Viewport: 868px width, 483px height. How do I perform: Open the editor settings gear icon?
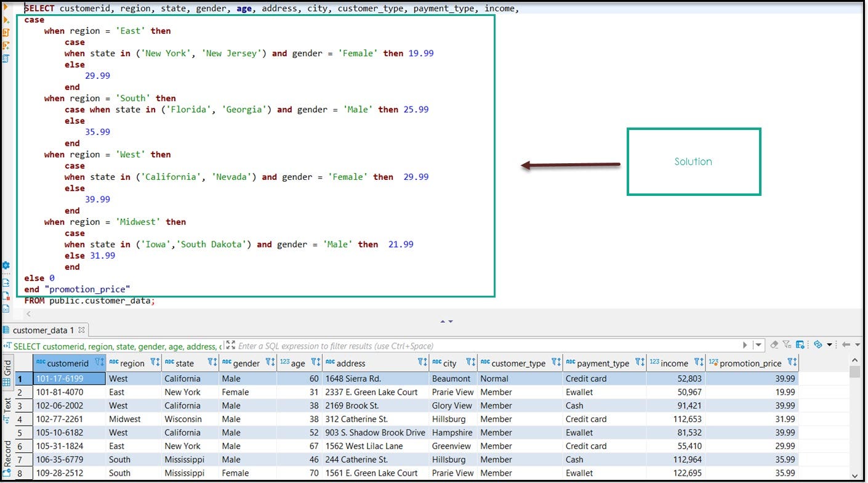coord(6,266)
